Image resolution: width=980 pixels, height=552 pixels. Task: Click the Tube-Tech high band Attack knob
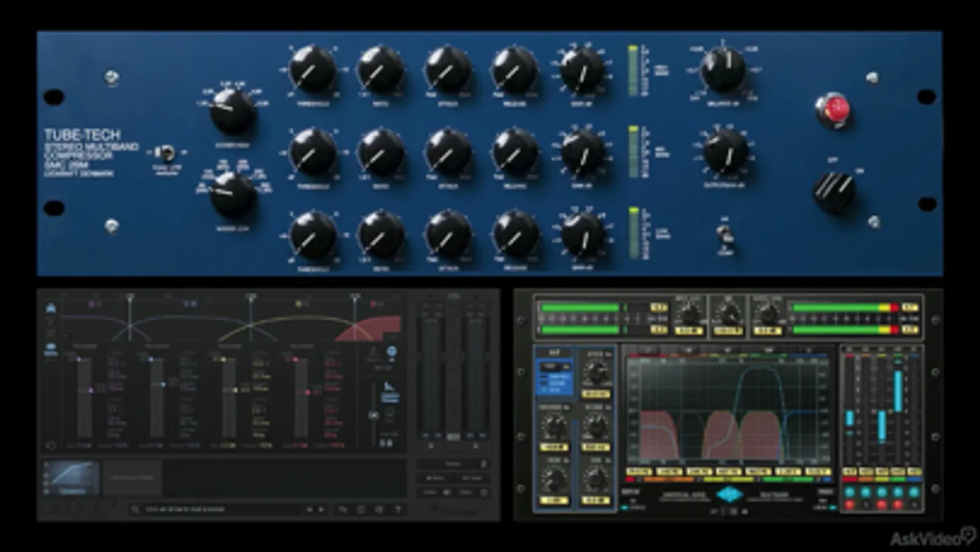coord(448,70)
